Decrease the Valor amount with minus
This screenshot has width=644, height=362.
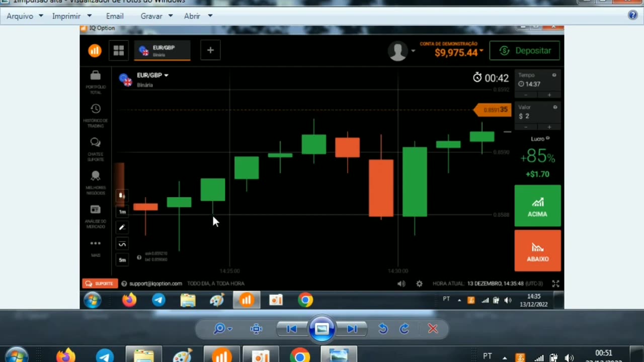coord(526,127)
